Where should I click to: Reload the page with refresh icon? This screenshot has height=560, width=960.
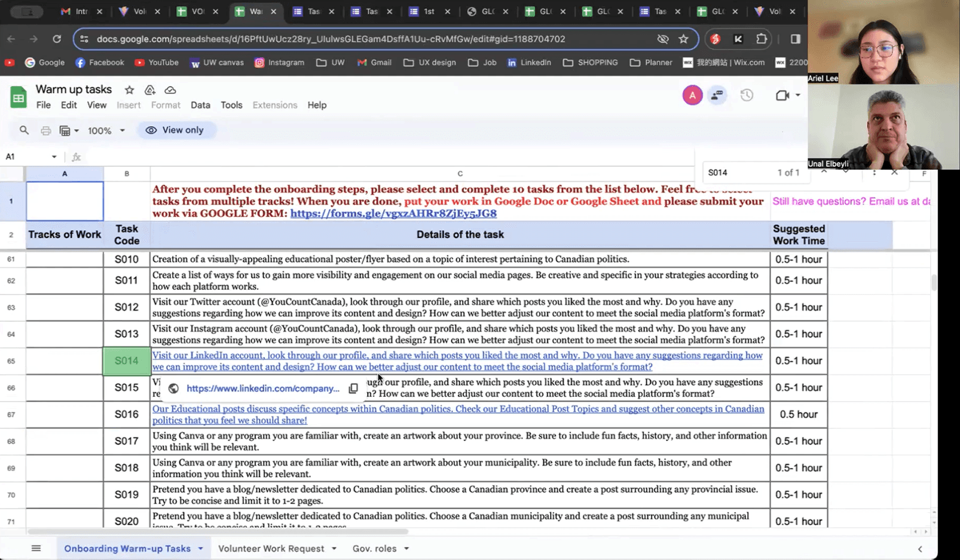click(x=57, y=39)
